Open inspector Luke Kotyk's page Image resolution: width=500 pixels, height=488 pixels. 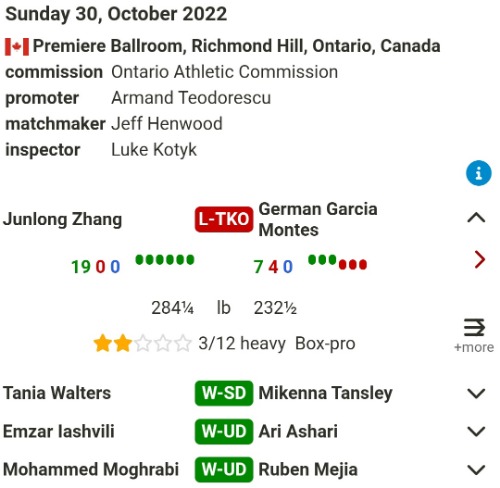coord(154,150)
